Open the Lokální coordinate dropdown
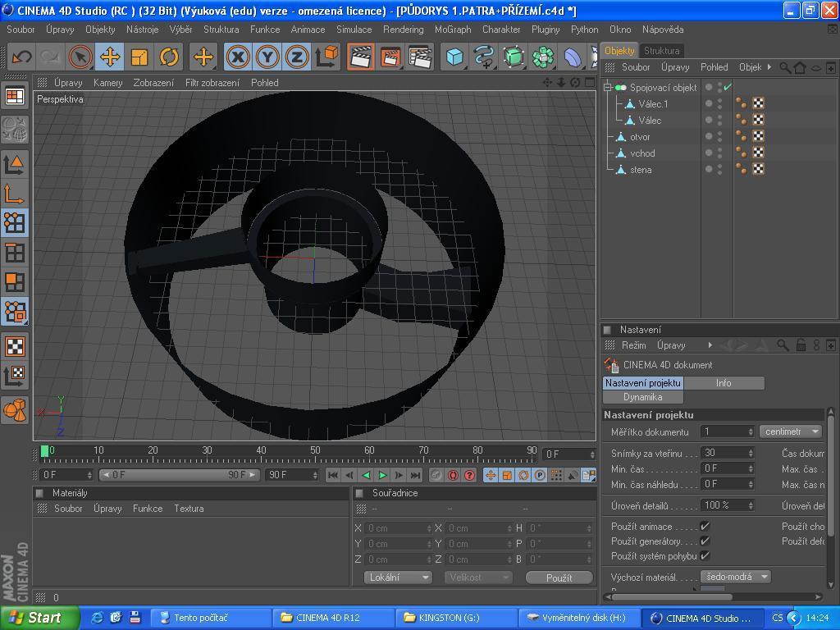This screenshot has height=630, width=840. 398,577
